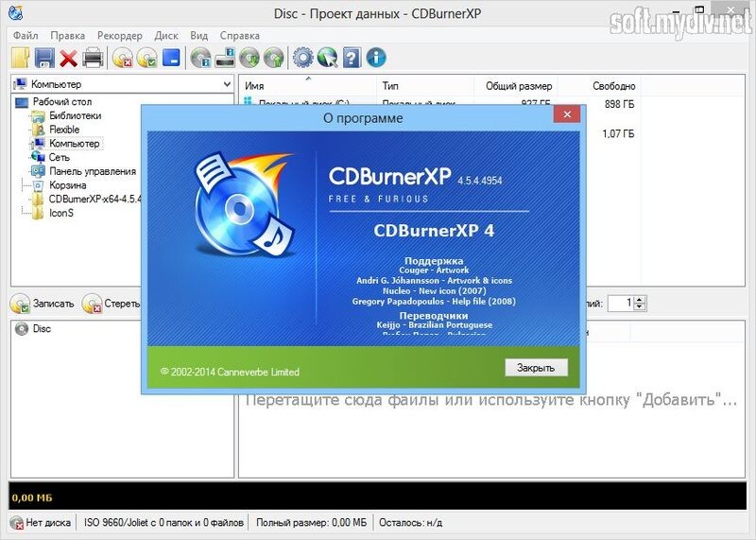Click the CDBurnerXP logo in the About dialog

coord(244,205)
